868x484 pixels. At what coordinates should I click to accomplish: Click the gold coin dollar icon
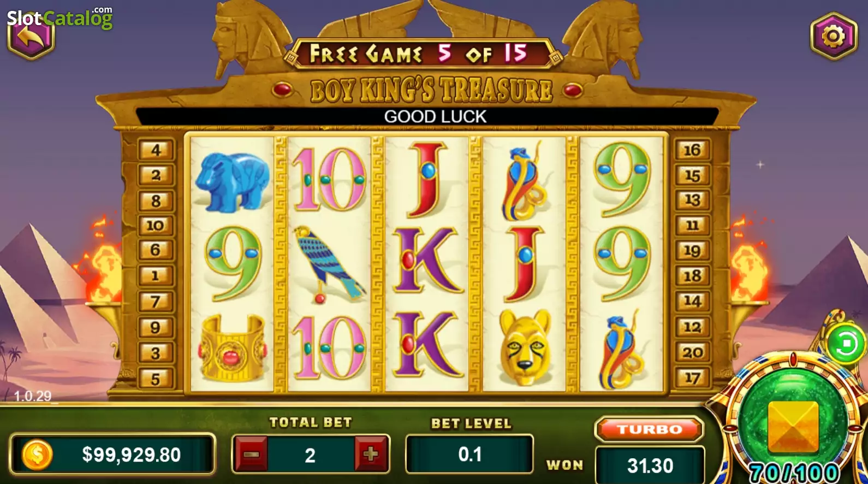(37, 455)
